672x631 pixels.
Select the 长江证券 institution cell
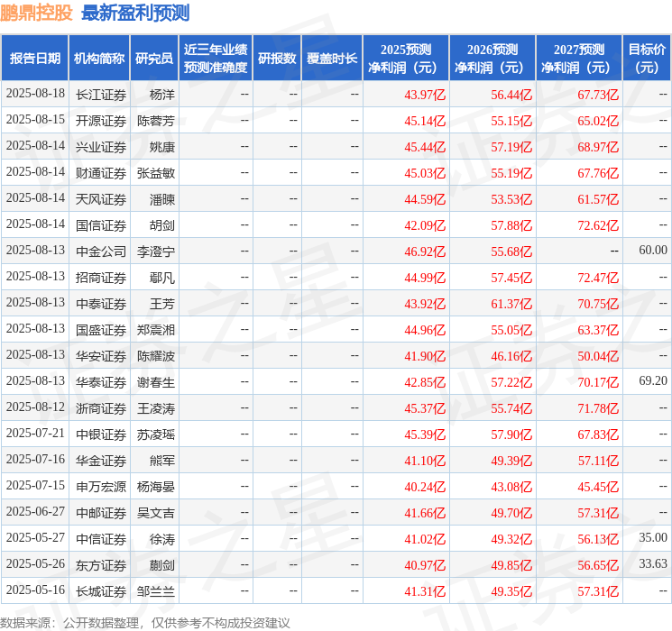click(101, 95)
